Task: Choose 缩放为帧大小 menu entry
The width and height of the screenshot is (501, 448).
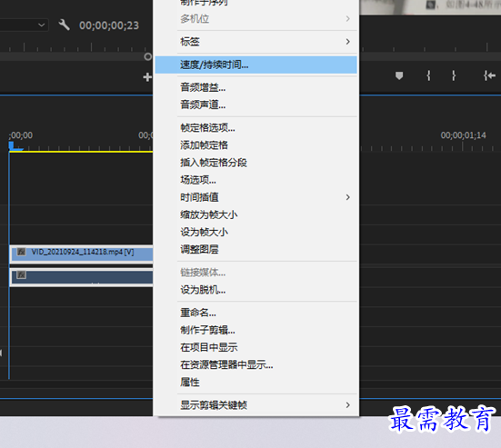Action: point(256,214)
